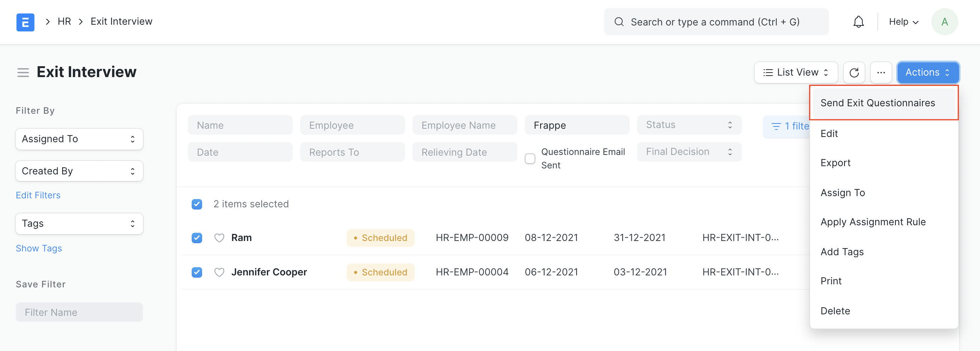Open the List View switcher dropdown
Screen dimensions: 980x351
click(796, 72)
